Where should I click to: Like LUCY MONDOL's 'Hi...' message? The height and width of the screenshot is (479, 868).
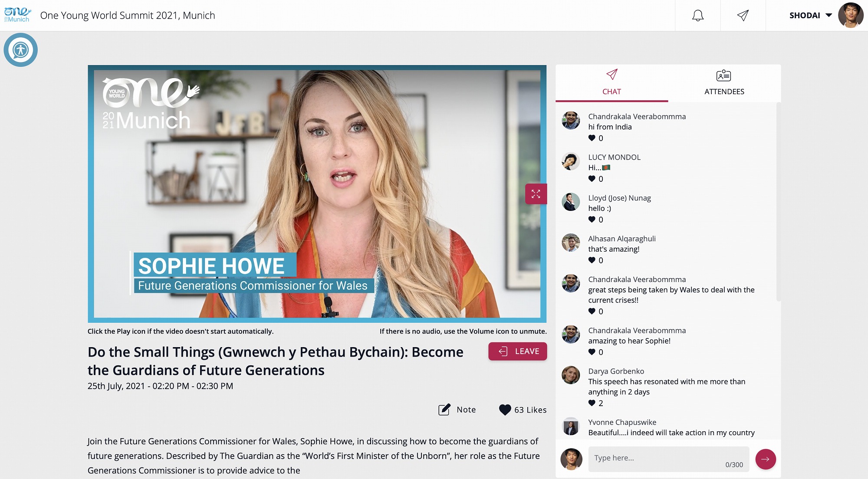click(592, 179)
